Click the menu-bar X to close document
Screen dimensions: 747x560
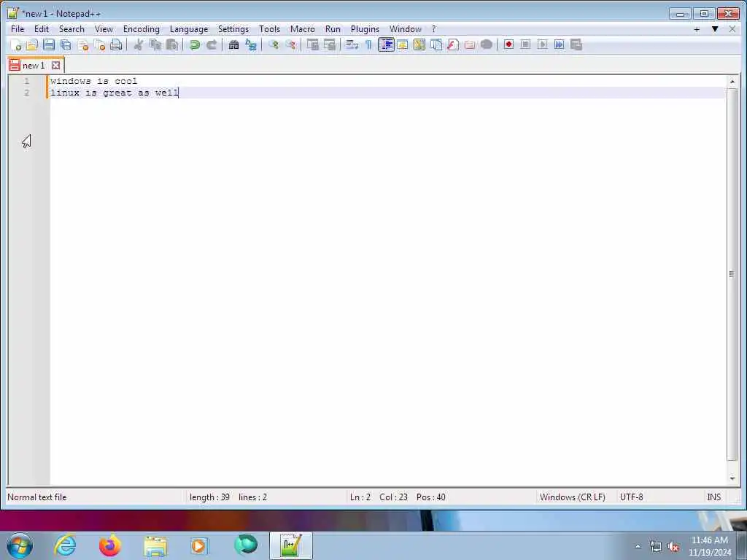[732, 29]
